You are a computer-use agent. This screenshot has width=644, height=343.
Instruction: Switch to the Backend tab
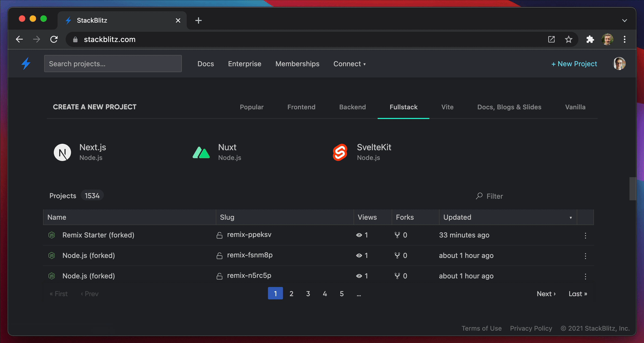pyautogui.click(x=352, y=107)
